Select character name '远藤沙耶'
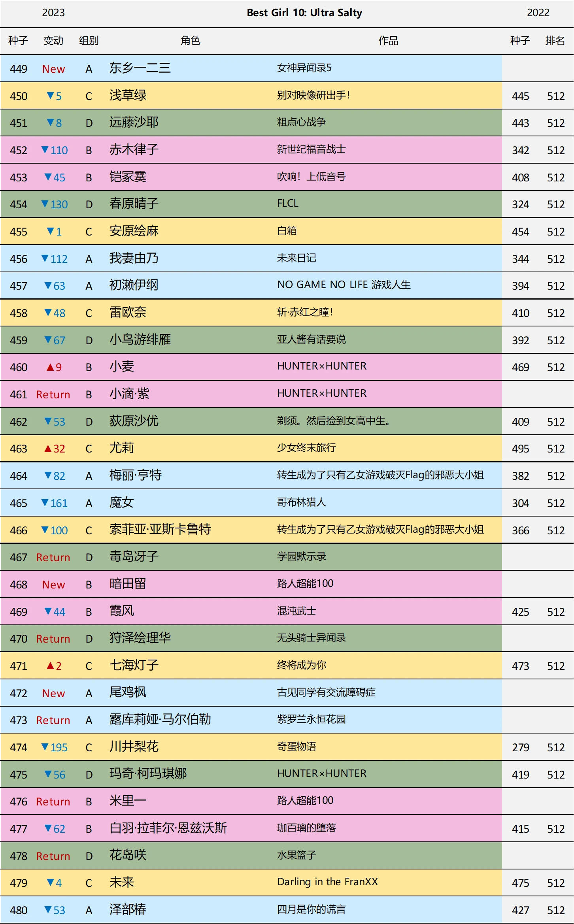574x924 pixels. tap(134, 122)
